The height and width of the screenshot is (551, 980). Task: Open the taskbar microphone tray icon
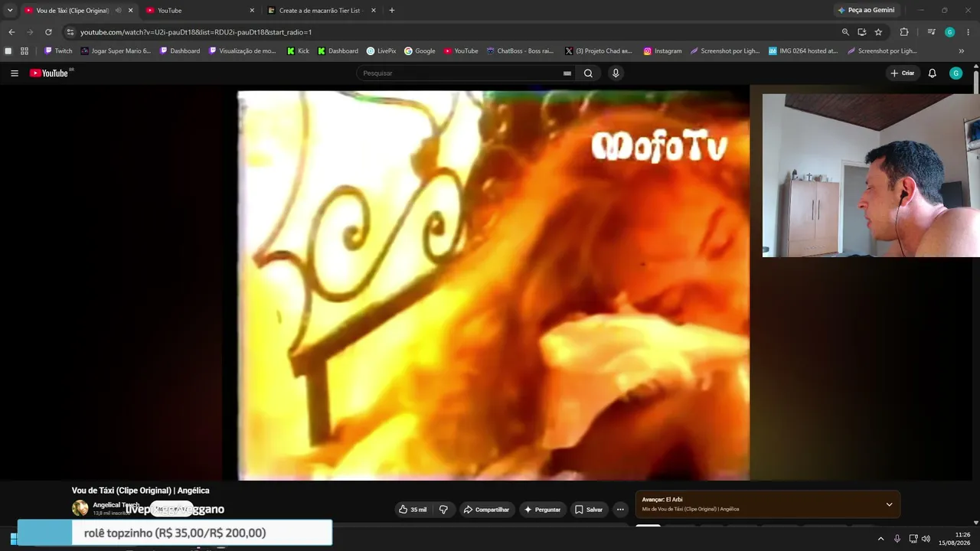897,539
